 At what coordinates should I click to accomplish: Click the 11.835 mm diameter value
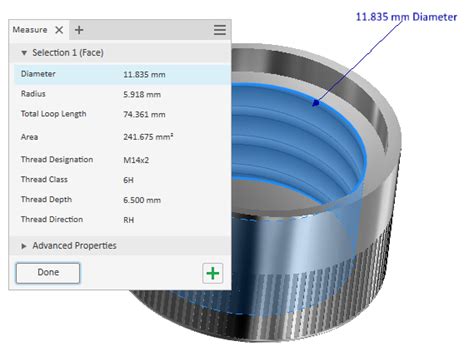coord(144,75)
